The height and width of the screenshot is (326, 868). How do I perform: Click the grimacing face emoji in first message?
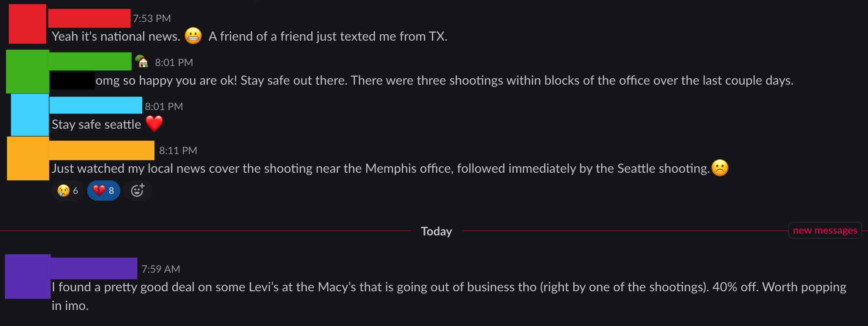(193, 36)
